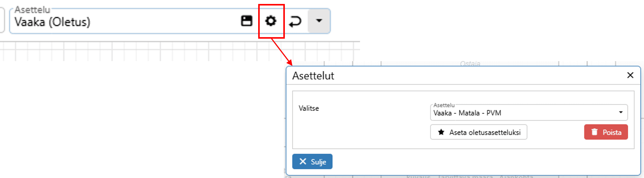Click the caret in the dialog's Asettelu selector
Image resolution: width=644 pixels, height=178 pixels.
(x=621, y=112)
